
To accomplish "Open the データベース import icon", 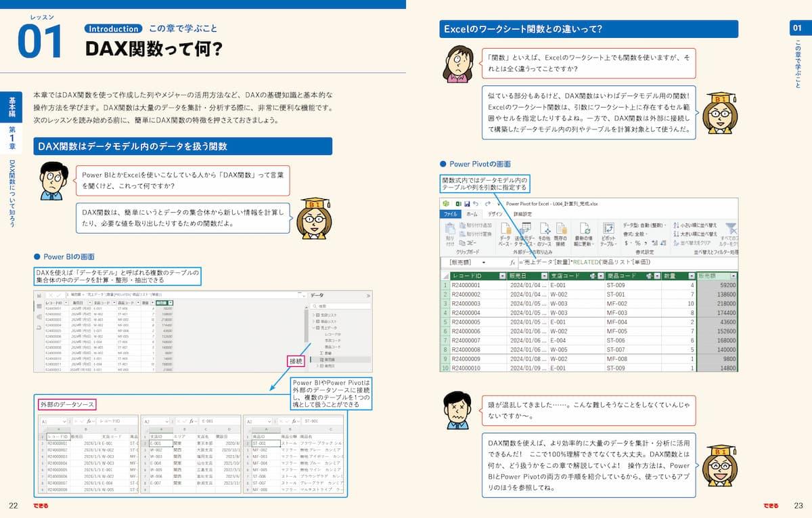I will tap(505, 234).
